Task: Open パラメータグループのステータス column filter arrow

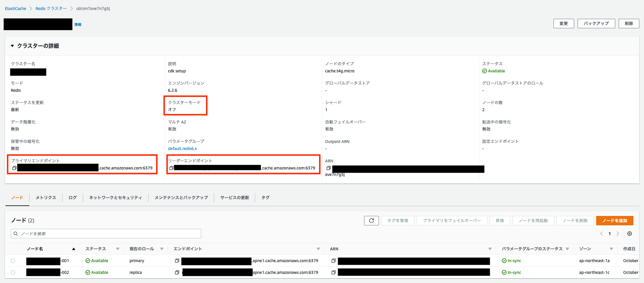Action: click(x=567, y=249)
